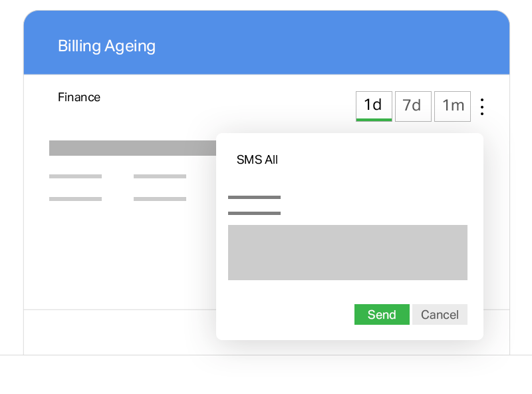Click the green Send button
Viewport: 532px width, 394px height.
pyautogui.click(x=382, y=314)
